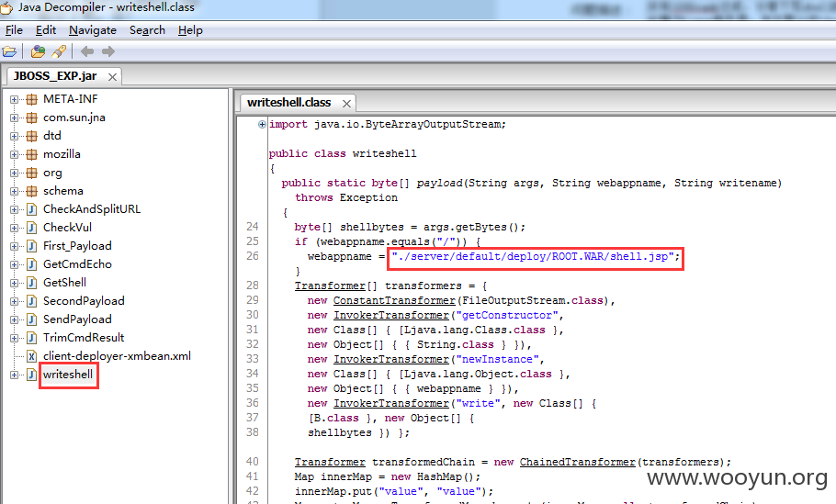Click the SecondPayload class file icon

pyautogui.click(x=32, y=301)
